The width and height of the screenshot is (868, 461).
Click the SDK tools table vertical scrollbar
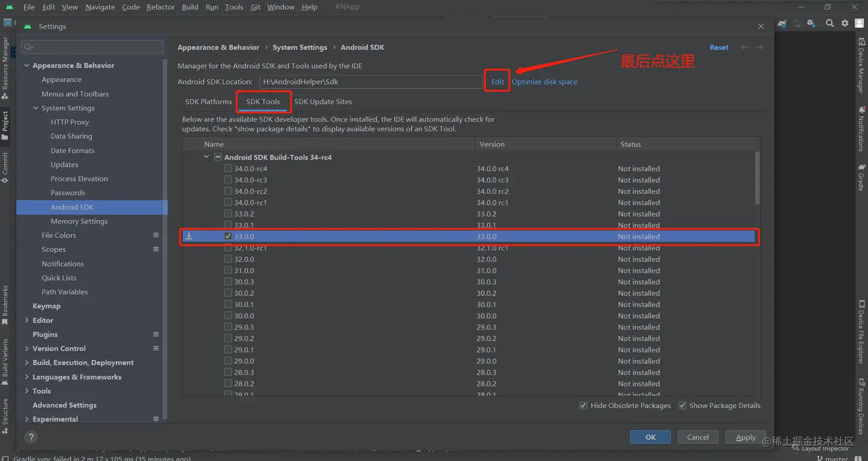pyautogui.click(x=757, y=178)
